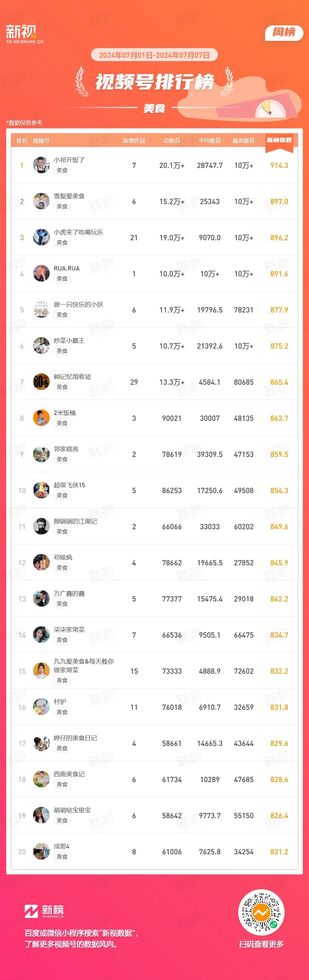Screen dimensions: 309x980
Task: Click the 新榜 logo at the bottom
Action: pyautogui.click(x=44, y=911)
